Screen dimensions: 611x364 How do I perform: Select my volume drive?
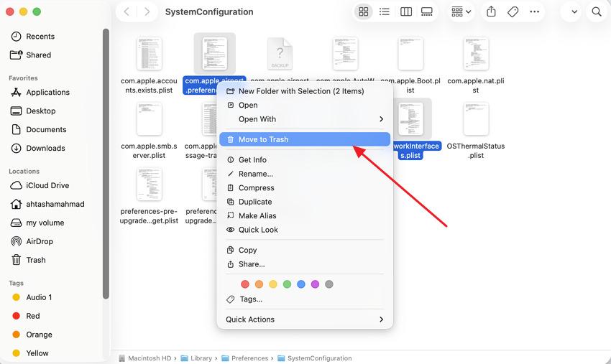click(37, 223)
